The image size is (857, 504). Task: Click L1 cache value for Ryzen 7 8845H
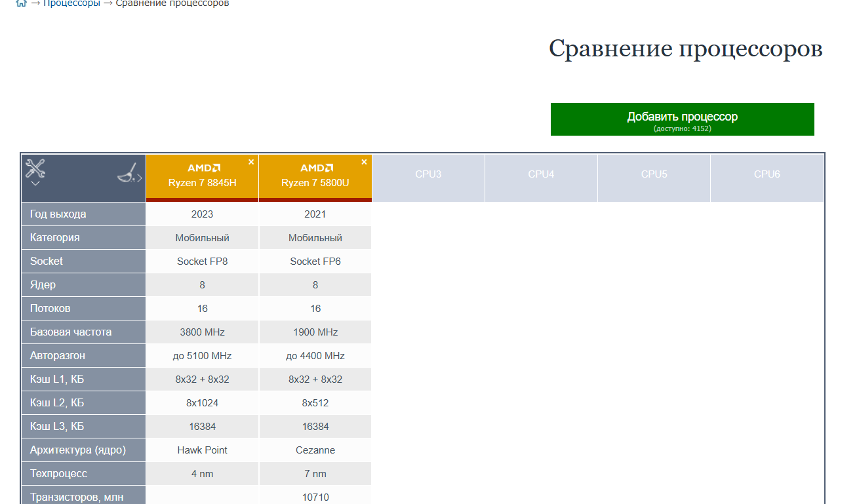(203, 379)
